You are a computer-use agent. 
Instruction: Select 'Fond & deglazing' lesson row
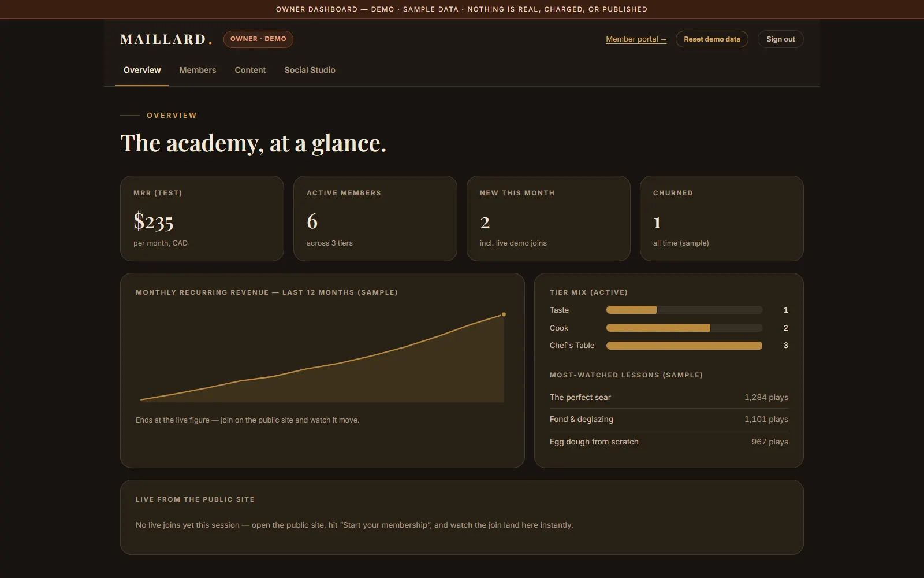669,420
